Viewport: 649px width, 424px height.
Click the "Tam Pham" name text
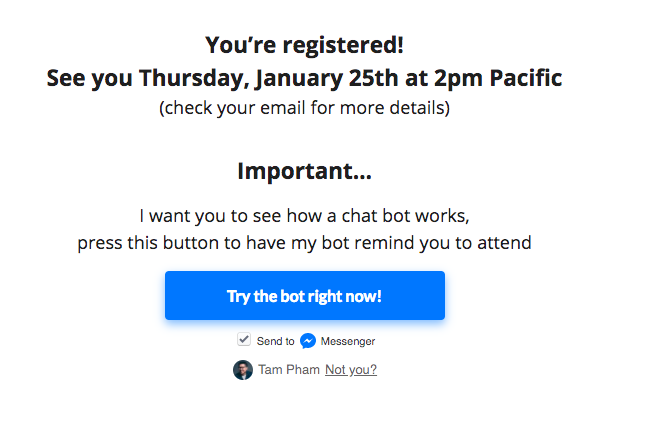pos(288,370)
